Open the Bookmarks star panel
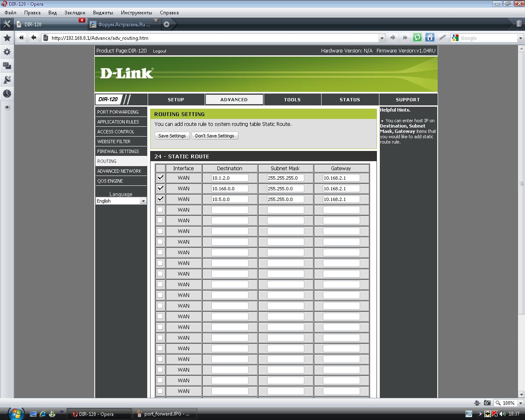Screen dimensions: 525x420 (7, 38)
